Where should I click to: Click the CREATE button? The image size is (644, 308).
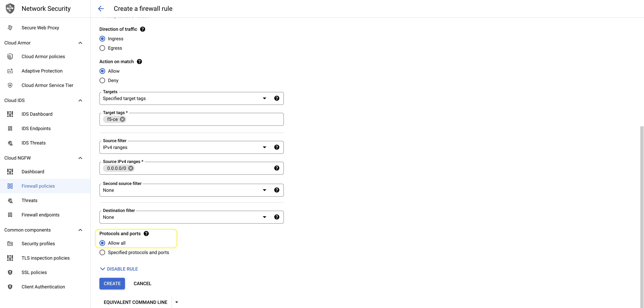[x=112, y=284]
